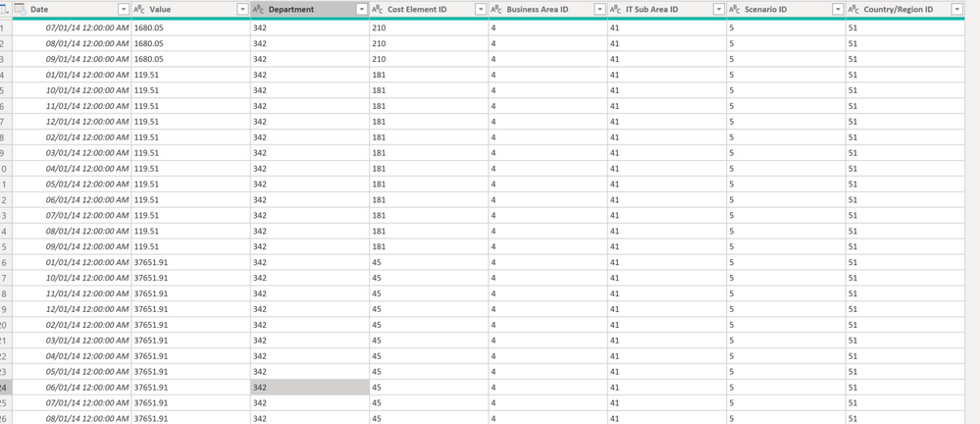
Task: Click Date cell 11/01/14 in row 18
Action: pyautogui.click(x=72, y=293)
